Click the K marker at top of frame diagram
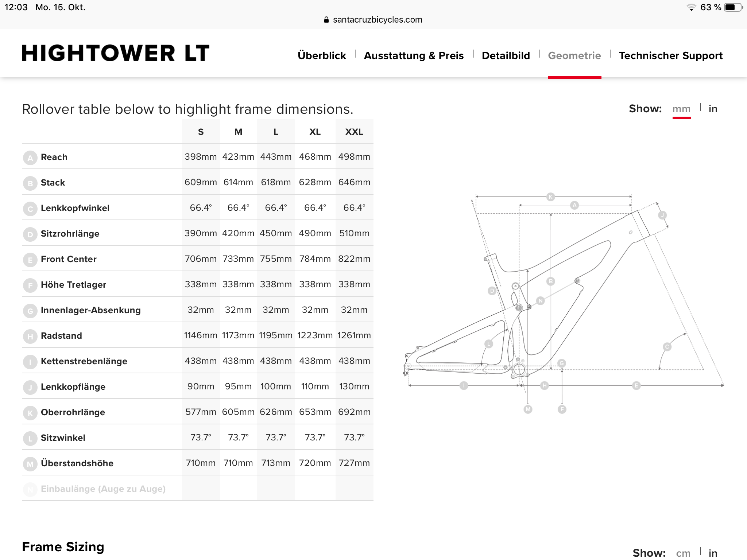The height and width of the screenshot is (560, 747). pos(550,197)
